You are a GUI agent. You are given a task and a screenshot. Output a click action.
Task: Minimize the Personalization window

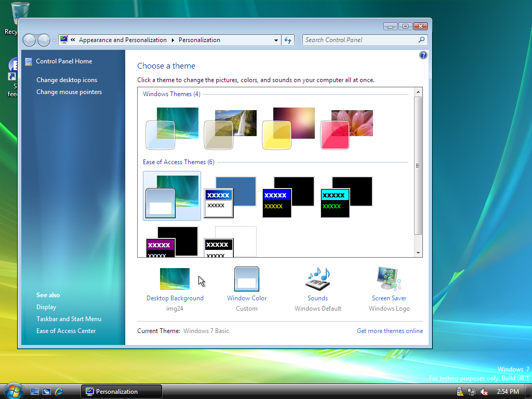pyautogui.click(x=391, y=26)
